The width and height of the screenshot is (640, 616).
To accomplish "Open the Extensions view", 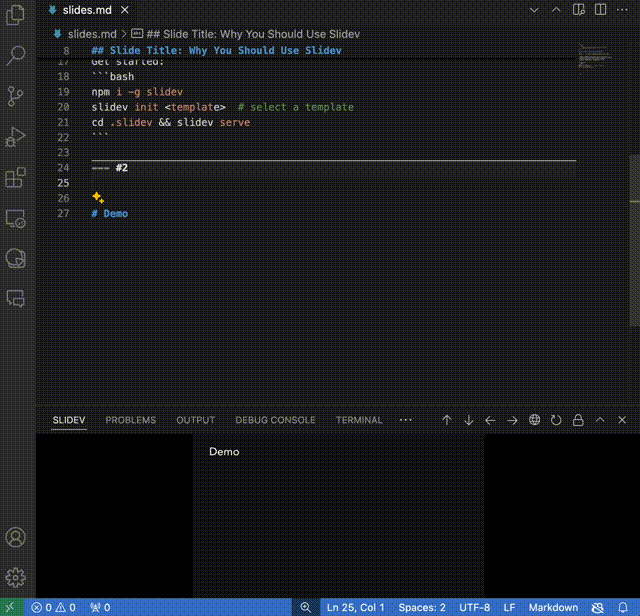I will tap(16, 178).
